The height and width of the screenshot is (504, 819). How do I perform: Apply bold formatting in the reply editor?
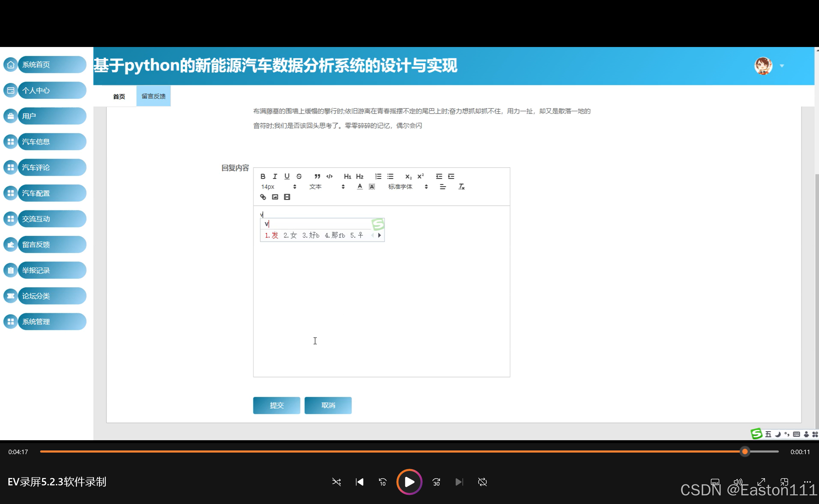(x=263, y=176)
